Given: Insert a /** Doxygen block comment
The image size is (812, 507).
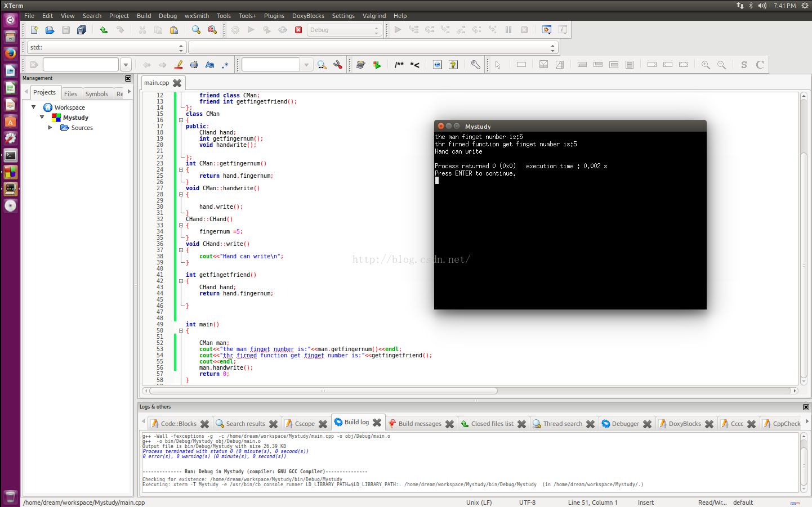Looking at the screenshot, I should (x=399, y=65).
